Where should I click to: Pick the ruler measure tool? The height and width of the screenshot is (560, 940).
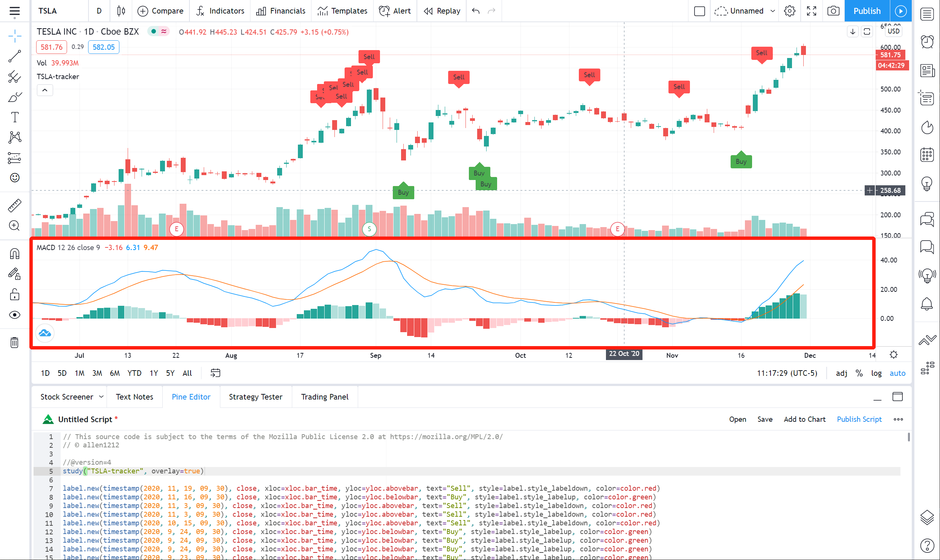[14, 205]
